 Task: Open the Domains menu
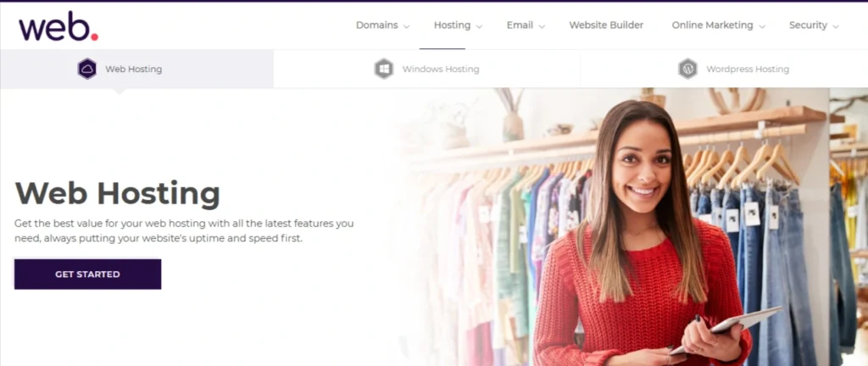pyautogui.click(x=377, y=25)
